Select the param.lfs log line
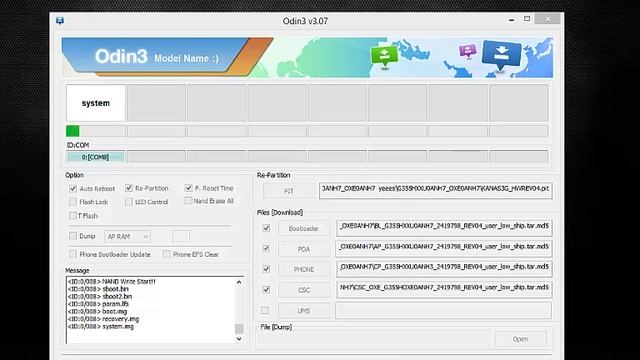The height and width of the screenshot is (360, 640). click(x=98, y=304)
